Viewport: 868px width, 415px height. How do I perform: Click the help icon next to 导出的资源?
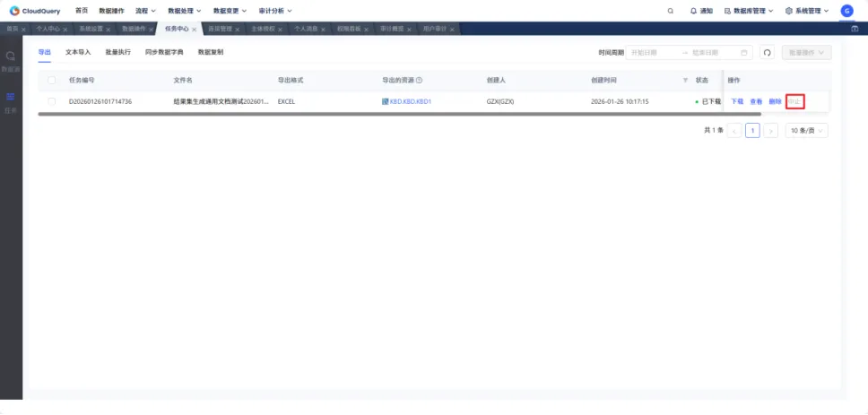419,81
